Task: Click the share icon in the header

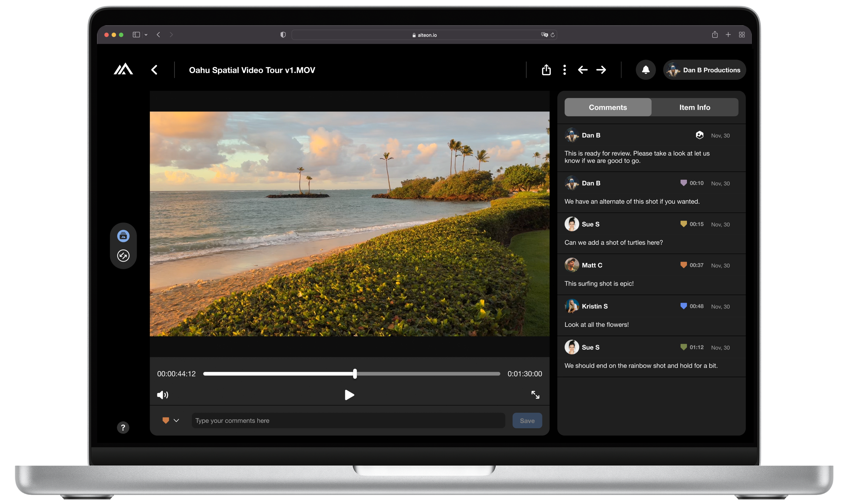Action: (x=546, y=70)
